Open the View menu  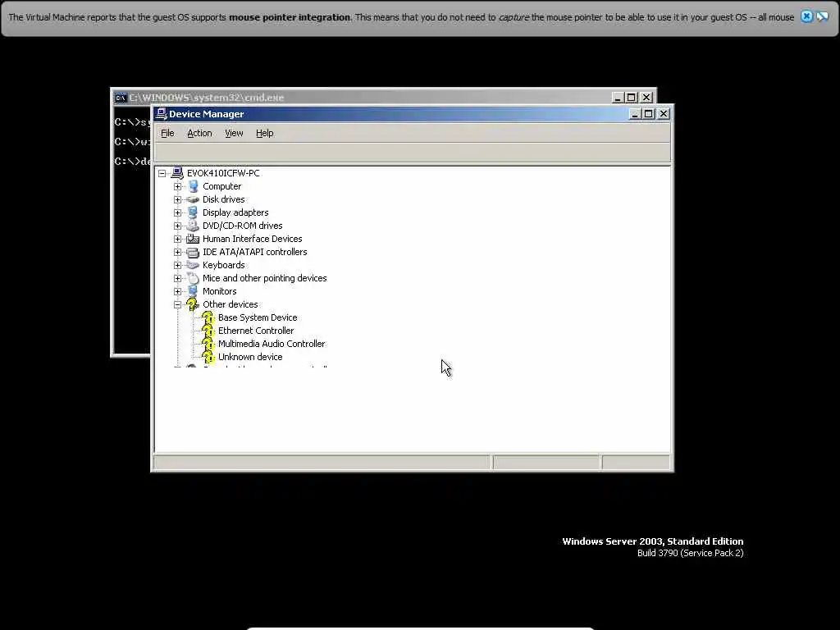234,133
